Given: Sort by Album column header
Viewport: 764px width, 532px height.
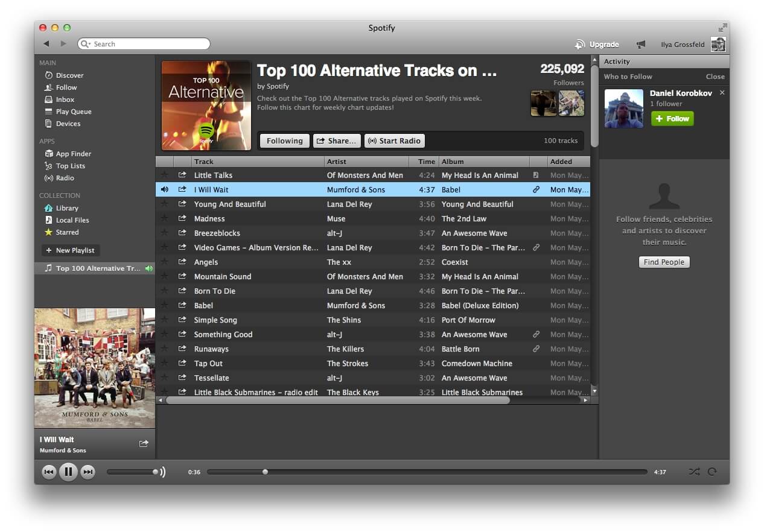Looking at the screenshot, I should point(484,161).
